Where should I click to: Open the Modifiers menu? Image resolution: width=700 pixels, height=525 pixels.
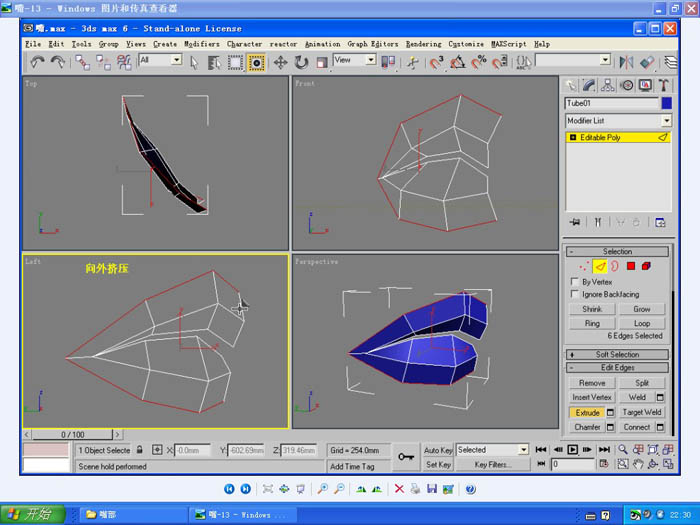pos(201,44)
